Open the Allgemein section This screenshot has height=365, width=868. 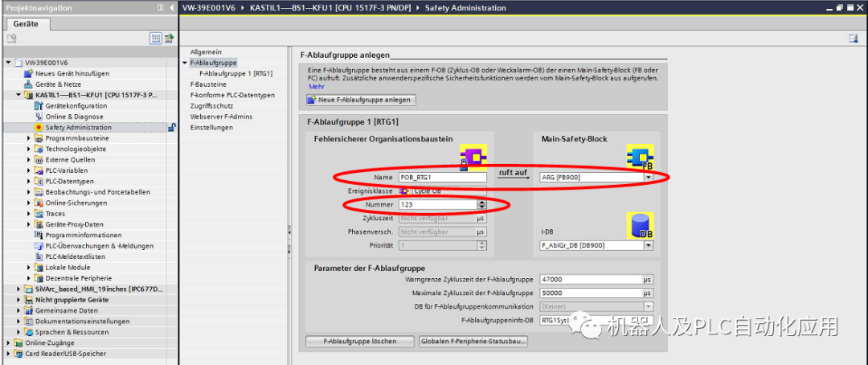pos(206,52)
